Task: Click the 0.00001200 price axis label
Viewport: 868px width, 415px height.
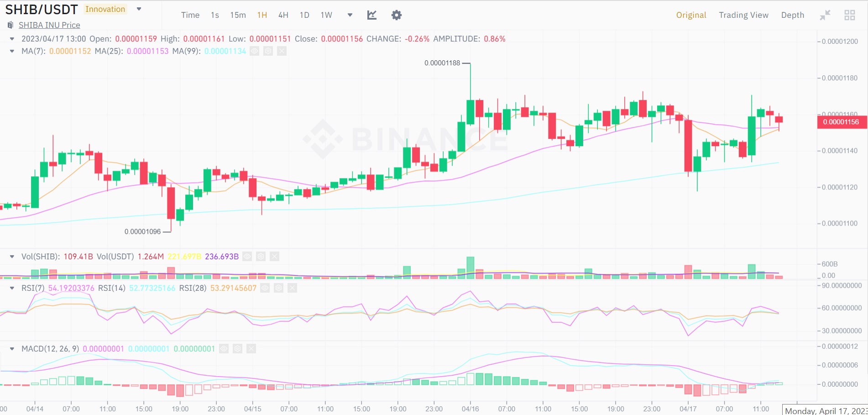Action: [840, 42]
